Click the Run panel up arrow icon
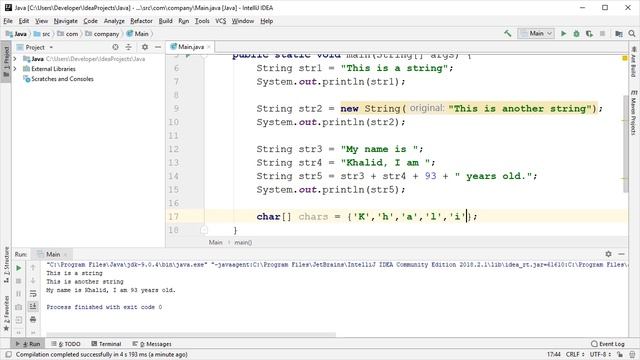640x360 pixels. 33,268
